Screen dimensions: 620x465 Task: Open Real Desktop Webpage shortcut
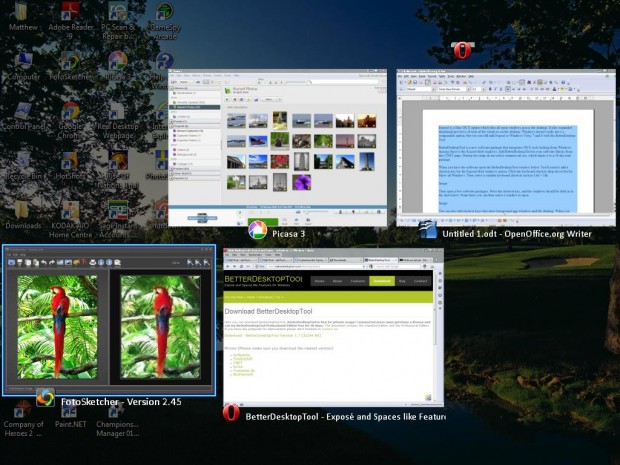click(x=117, y=121)
